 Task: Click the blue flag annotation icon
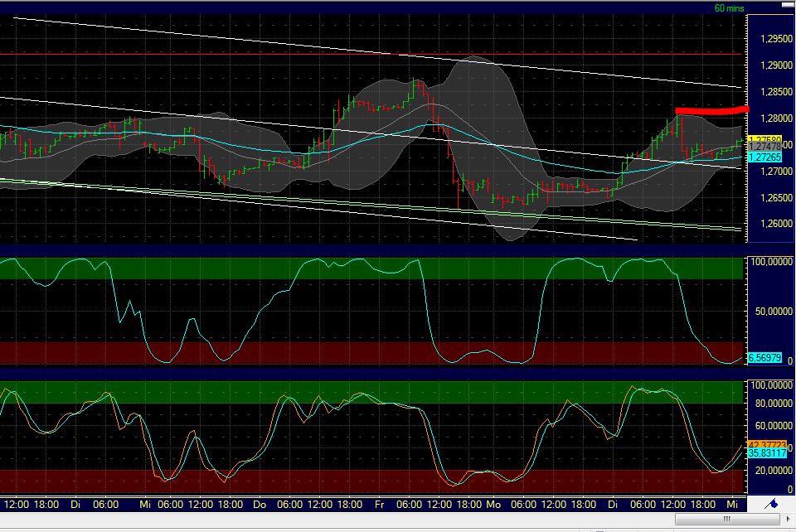point(771,504)
